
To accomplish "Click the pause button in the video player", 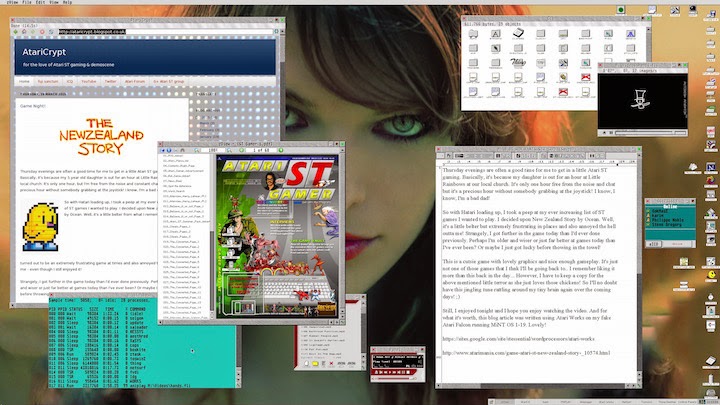I will pos(611,133).
